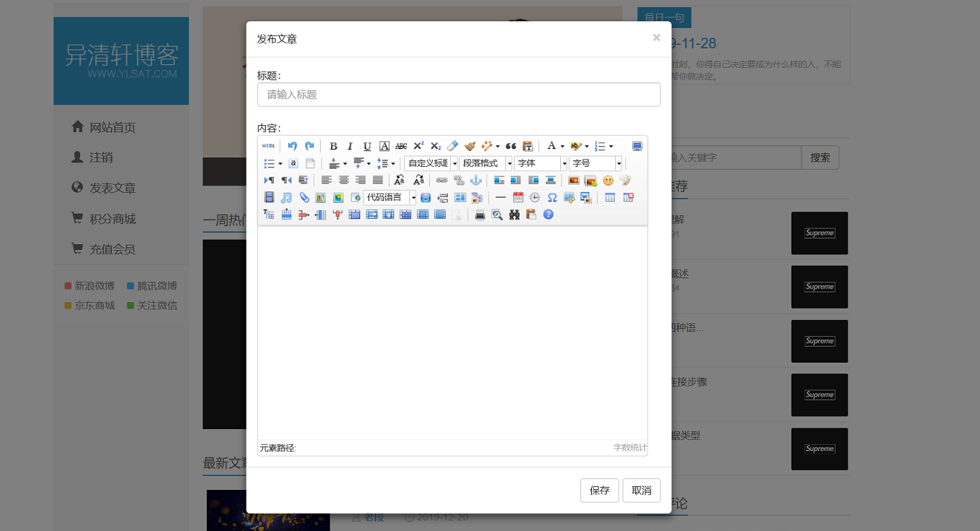The width and height of the screenshot is (980, 531).
Task: Open the emoticon smiley picker
Action: 608,180
